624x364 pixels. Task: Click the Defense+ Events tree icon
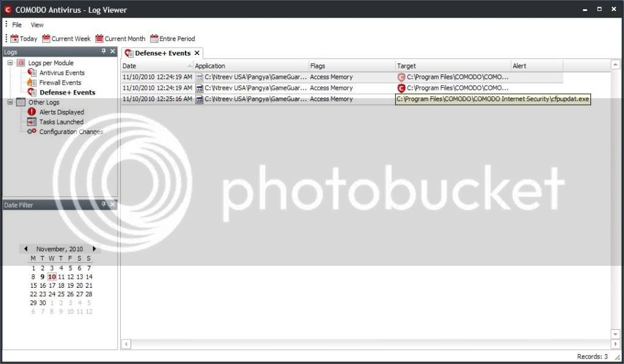(32, 92)
